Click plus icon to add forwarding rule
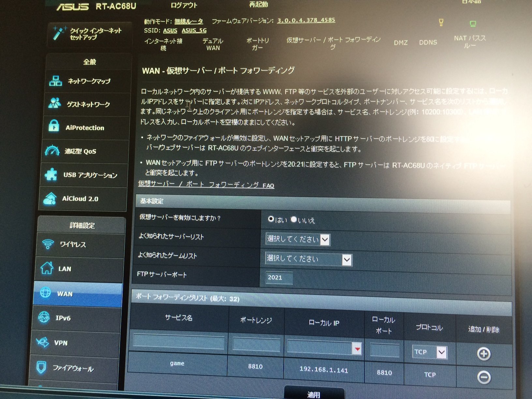Image resolution: width=532 pixels, height=399 pixels. [483, 354]
